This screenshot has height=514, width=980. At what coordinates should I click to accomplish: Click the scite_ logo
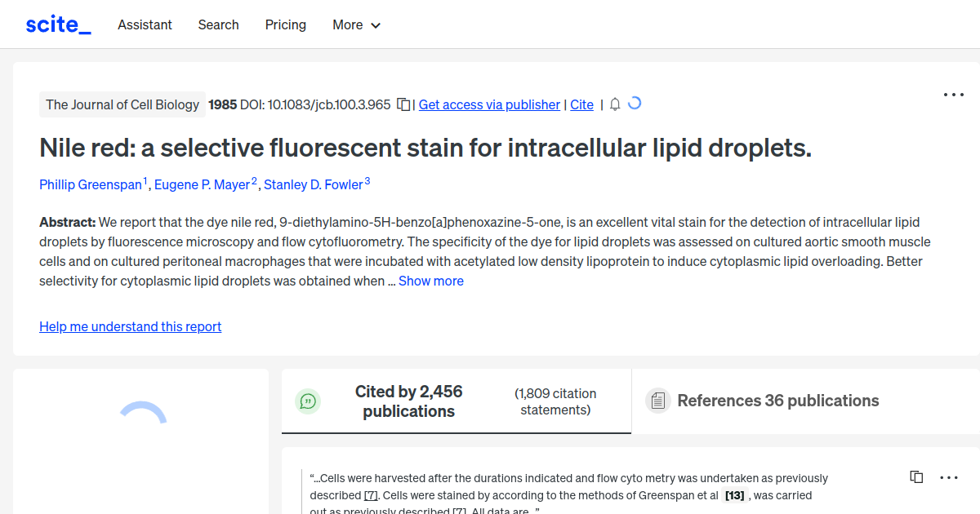57,24
